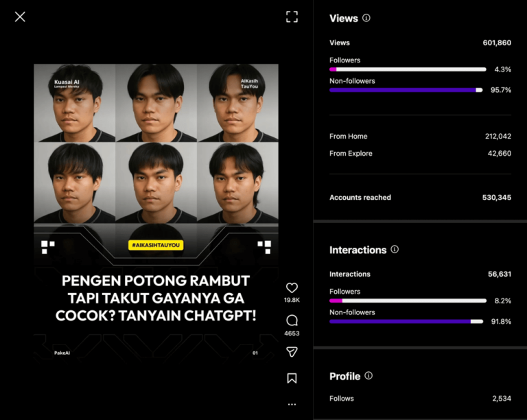Screen dimensions: 527x420
Task: Select the top-middle hairstyle portrait
Action: 156,103
